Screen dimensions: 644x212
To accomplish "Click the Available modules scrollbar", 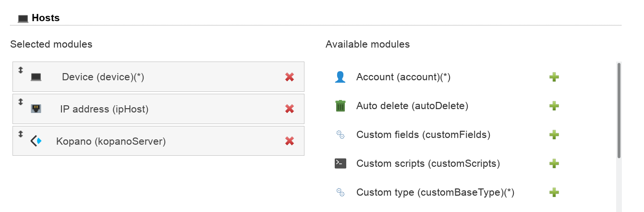I will coord(619,111).
